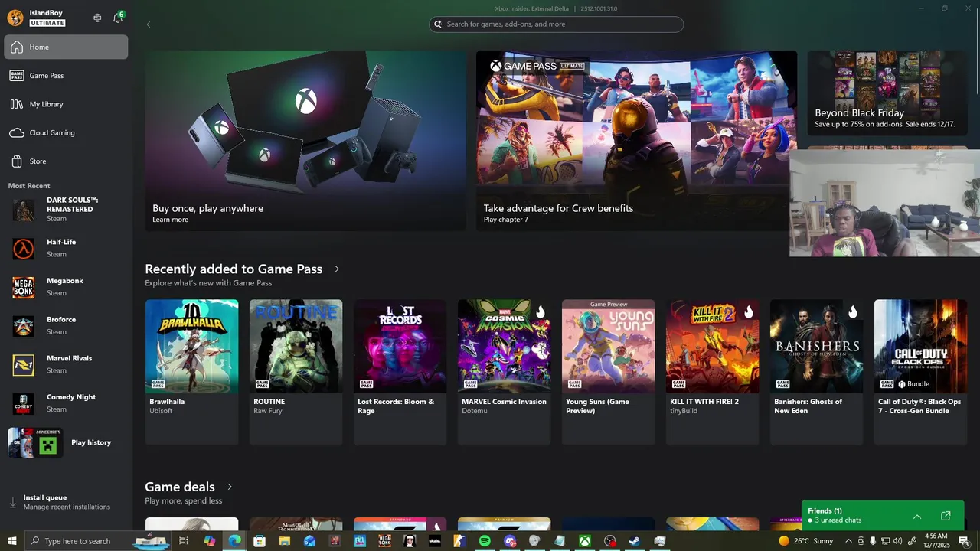Open the 'Buy once, play anywhere' banner
Screen dimensions: 980x551
305,141
